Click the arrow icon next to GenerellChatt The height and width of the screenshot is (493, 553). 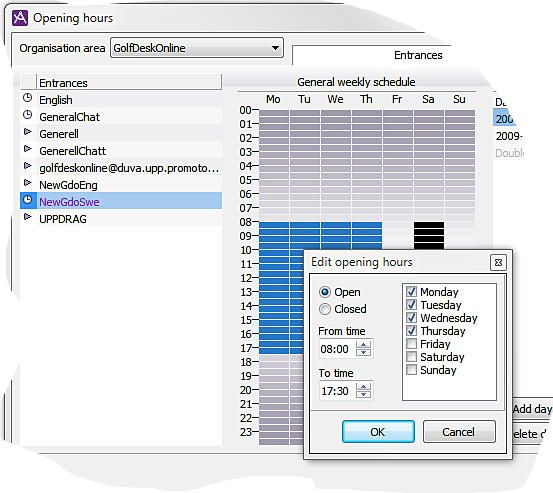point(28,149)
